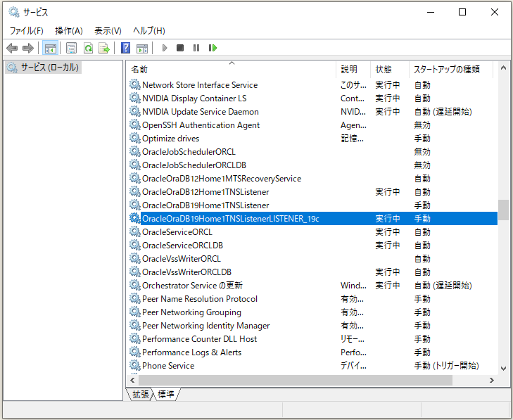Click the horizontal scrollbar left arrow
The width and height of the screenshot is (513, 420).
pyautogui.click(x=132, y=380)
